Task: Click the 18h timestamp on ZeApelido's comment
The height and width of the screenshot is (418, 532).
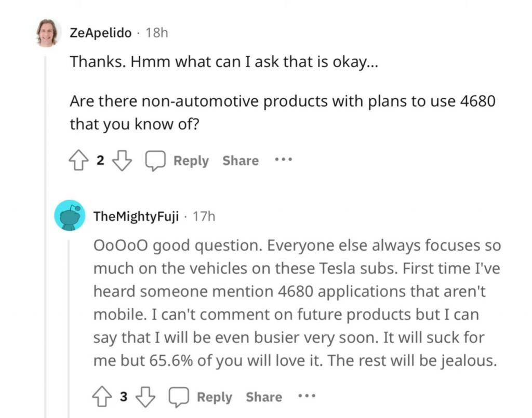Action: (x=157, y=33)
